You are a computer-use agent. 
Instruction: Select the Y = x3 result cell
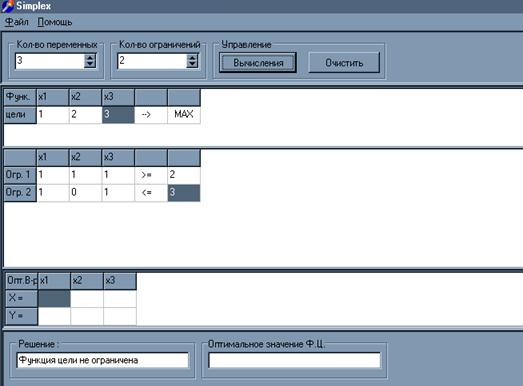pyautogui.click(x=120, y=316)
